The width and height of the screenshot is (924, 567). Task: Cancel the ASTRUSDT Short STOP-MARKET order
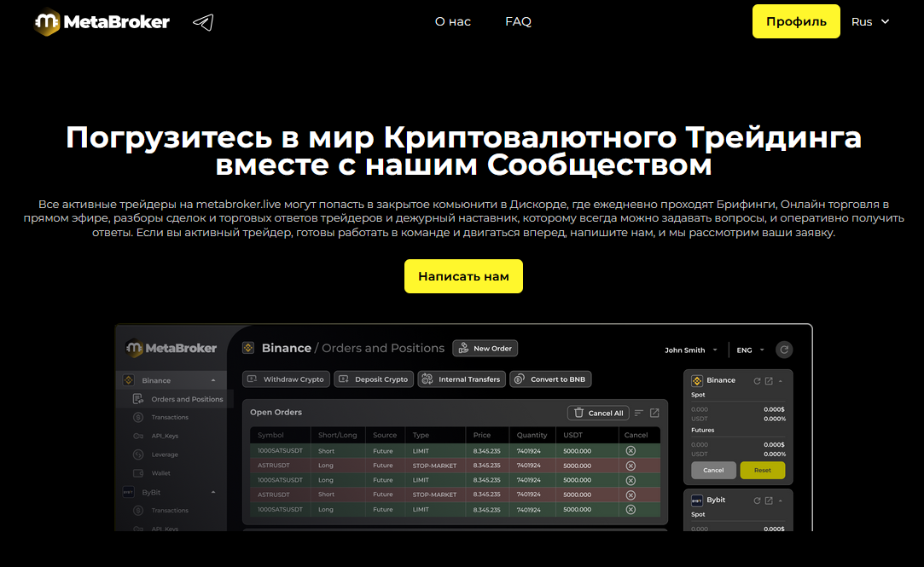coord(631,495)
